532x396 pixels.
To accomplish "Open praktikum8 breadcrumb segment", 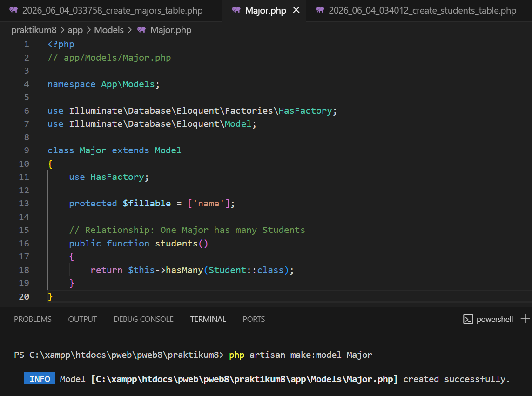I will click(34, 30).
